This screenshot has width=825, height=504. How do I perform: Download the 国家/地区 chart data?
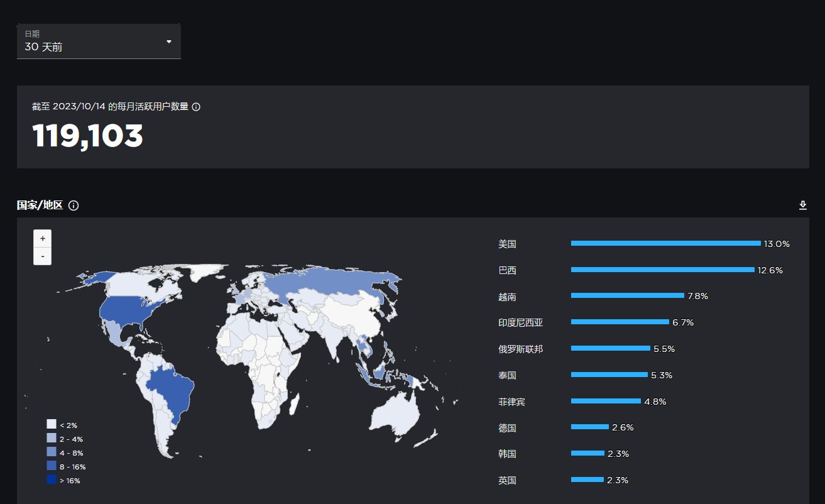coord(802,205)
